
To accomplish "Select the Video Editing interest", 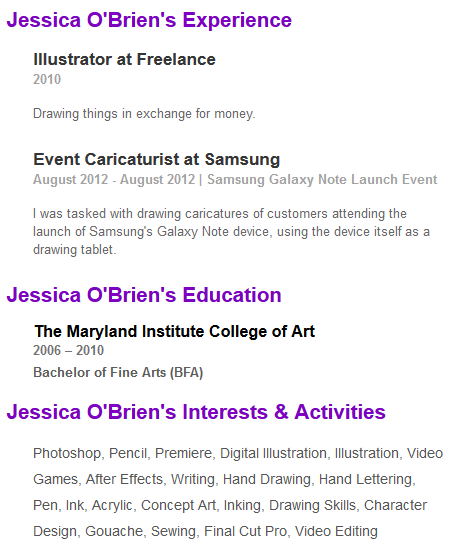I will [x=336, y=531].
